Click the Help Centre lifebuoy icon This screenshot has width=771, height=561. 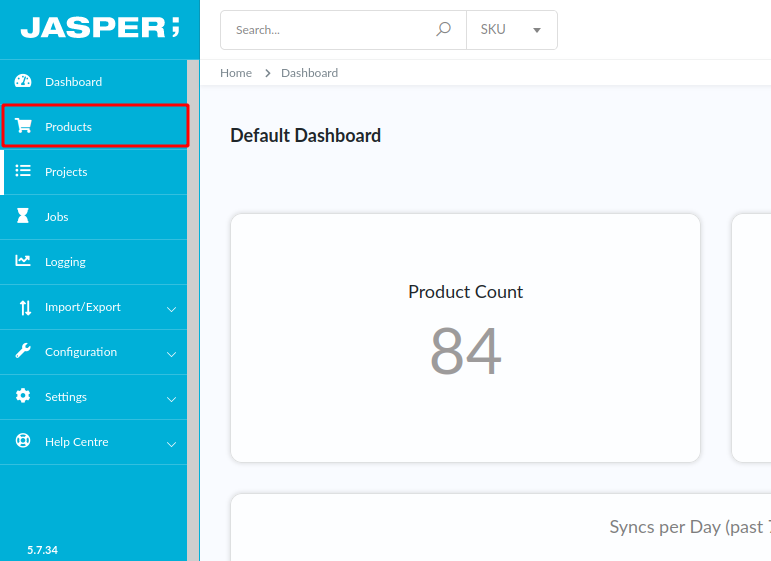[23, 441]
